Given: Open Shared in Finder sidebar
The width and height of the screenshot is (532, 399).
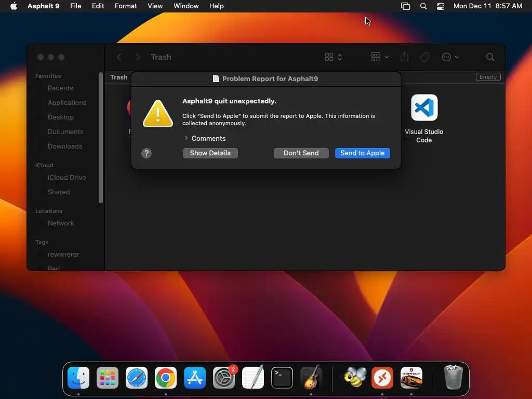Looking at the screenshot, I should coord(59,192).
